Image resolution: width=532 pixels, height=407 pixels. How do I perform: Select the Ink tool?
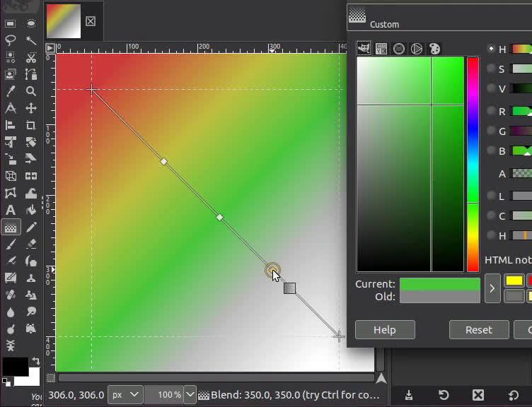31,261
